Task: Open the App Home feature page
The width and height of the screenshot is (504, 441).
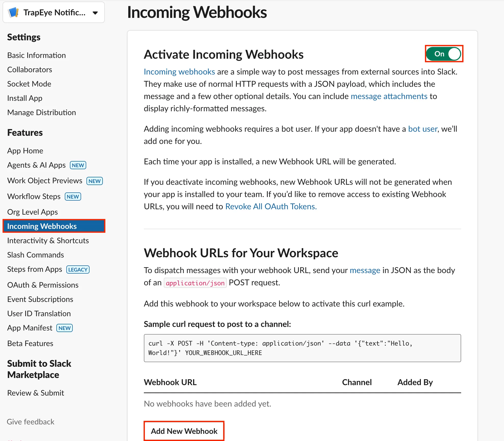Action: pyautogui.click(x=25, y=151)
